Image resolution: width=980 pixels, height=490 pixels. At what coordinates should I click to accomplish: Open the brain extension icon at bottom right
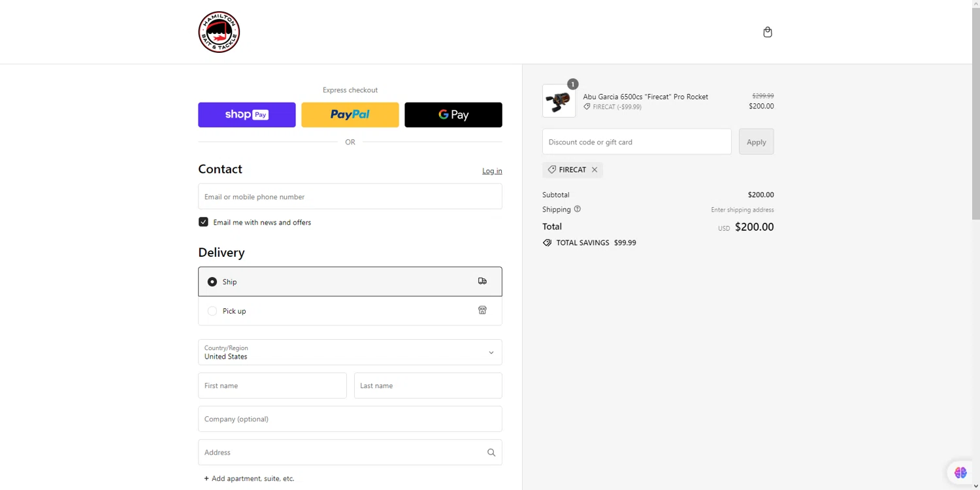pos(960,472)
